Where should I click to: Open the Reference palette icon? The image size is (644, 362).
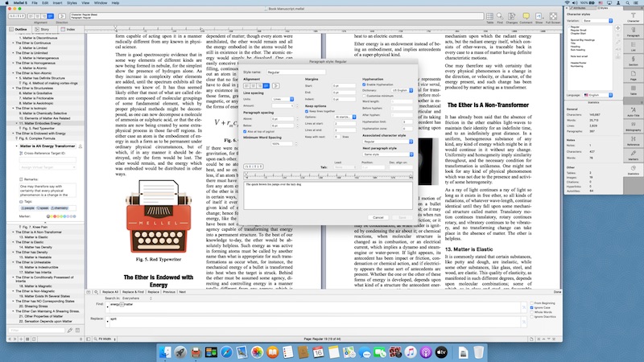633,141
